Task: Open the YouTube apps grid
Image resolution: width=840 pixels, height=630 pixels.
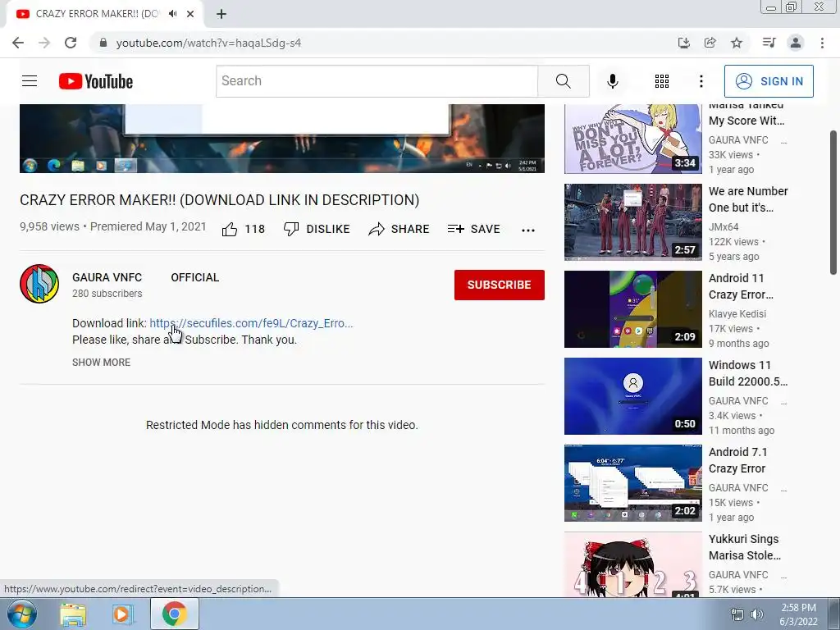Action: (x=662, y=81)
